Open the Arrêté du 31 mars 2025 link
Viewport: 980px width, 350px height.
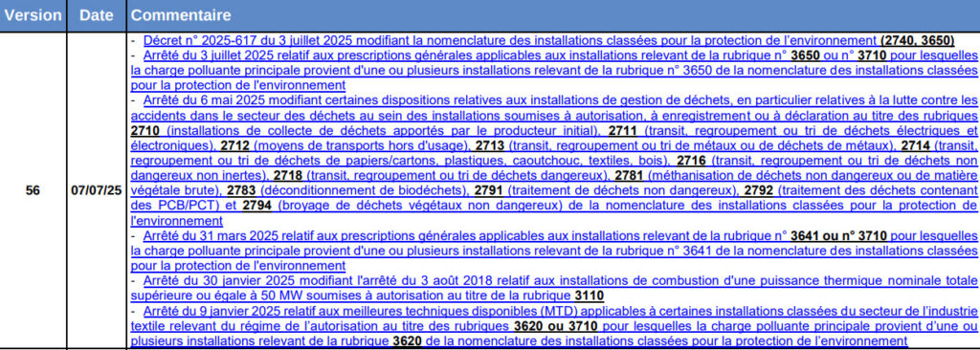pyautogui.click(x=554, y=251)
